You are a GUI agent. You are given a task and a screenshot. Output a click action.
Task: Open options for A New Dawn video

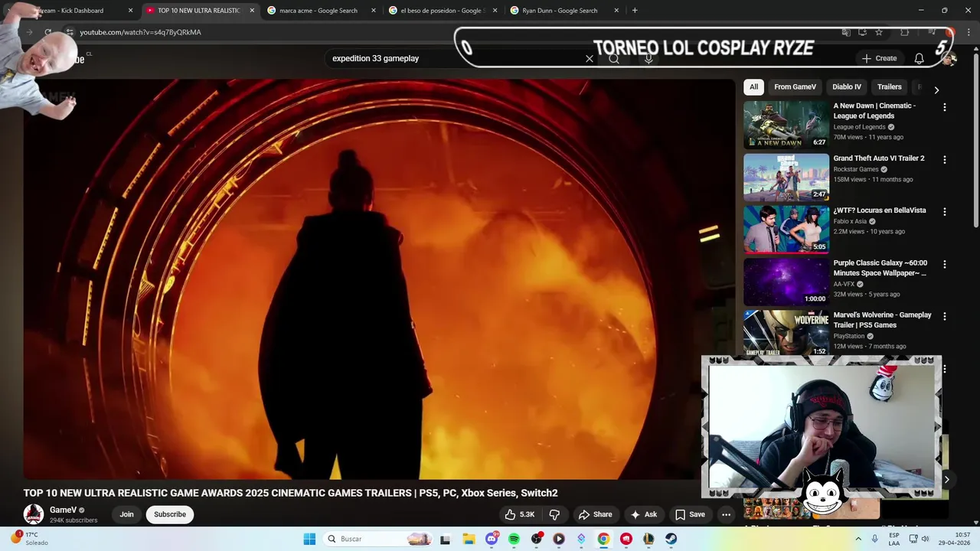click(x=944, y=107)
